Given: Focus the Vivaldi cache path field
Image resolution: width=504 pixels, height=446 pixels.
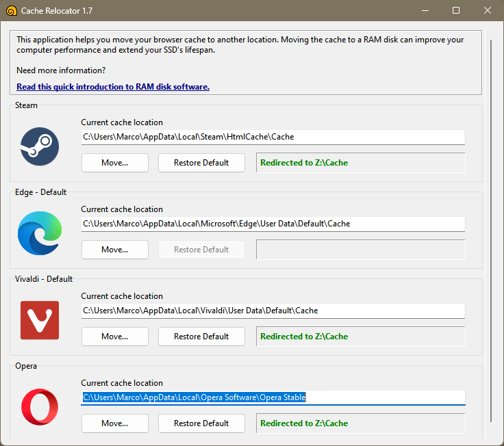Looking at the screenshot, I should click(x=273, y=311).
